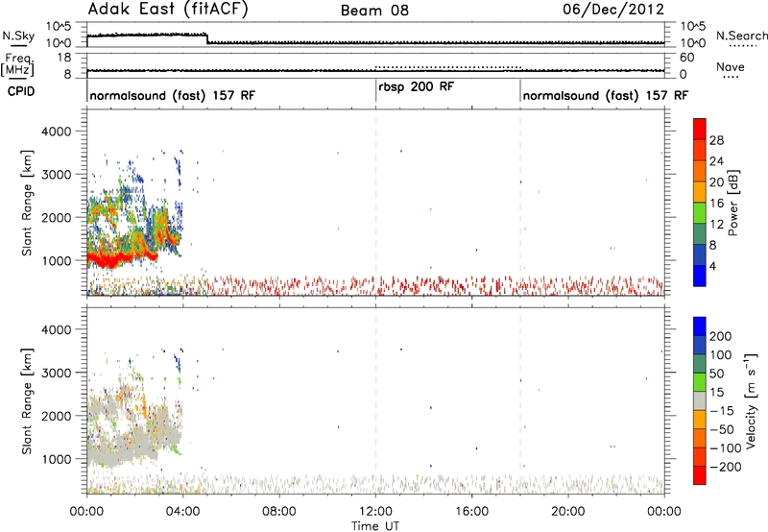Click the power scale value 28
This screenshot has width=768, height=532.
[x=716, y=140]
